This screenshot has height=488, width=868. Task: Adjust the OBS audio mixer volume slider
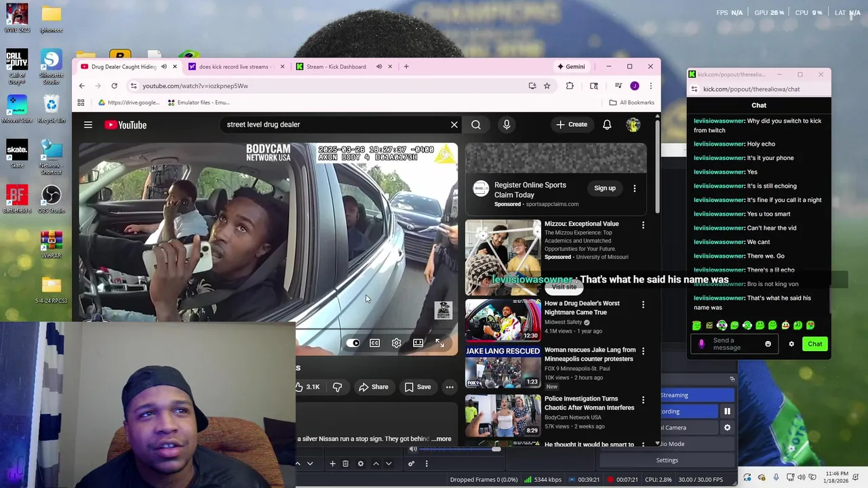(458, 449)
